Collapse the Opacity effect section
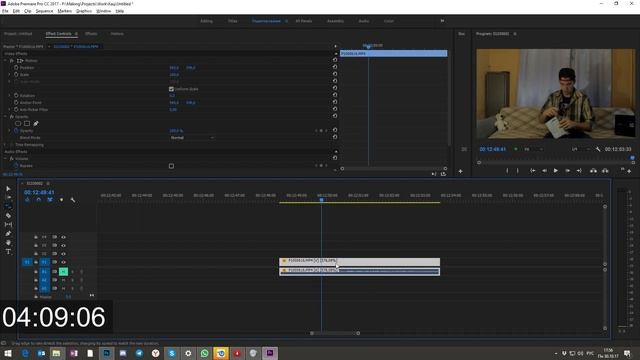 click(5, 116)
